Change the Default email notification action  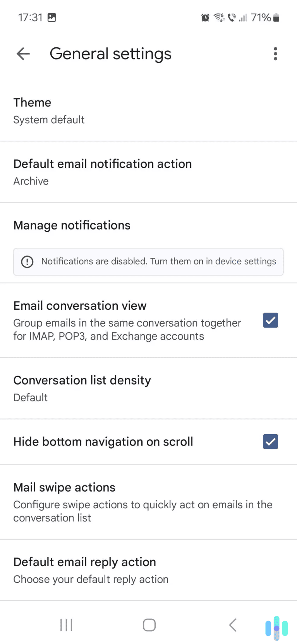pos(148,172)
